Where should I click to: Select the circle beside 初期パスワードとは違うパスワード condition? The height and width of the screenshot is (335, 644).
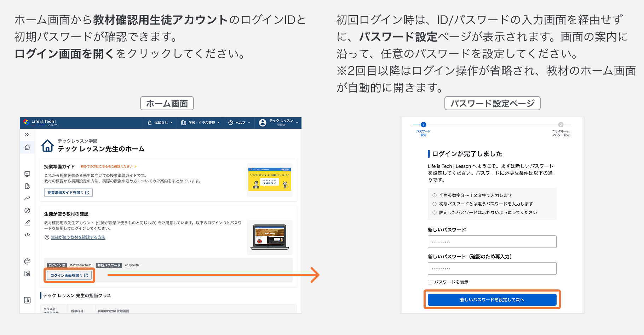click(435, 204)
